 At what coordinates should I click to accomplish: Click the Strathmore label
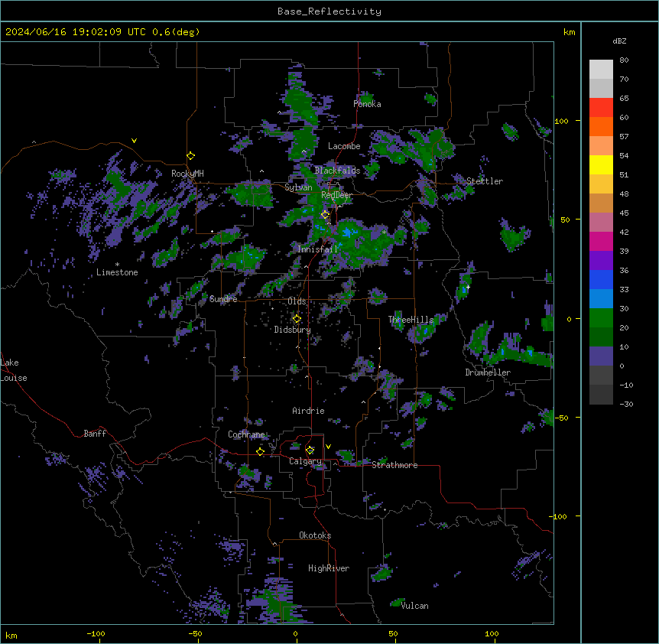[394, 465]
